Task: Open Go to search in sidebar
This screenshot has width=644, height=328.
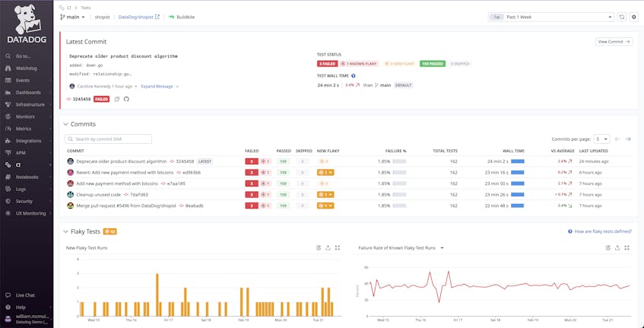Action: click(x=23, y=56)
